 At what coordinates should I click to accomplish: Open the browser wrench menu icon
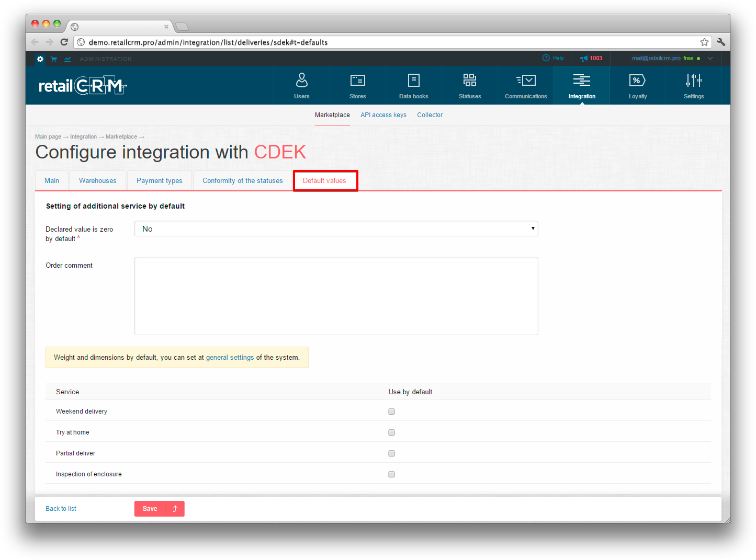721,42
